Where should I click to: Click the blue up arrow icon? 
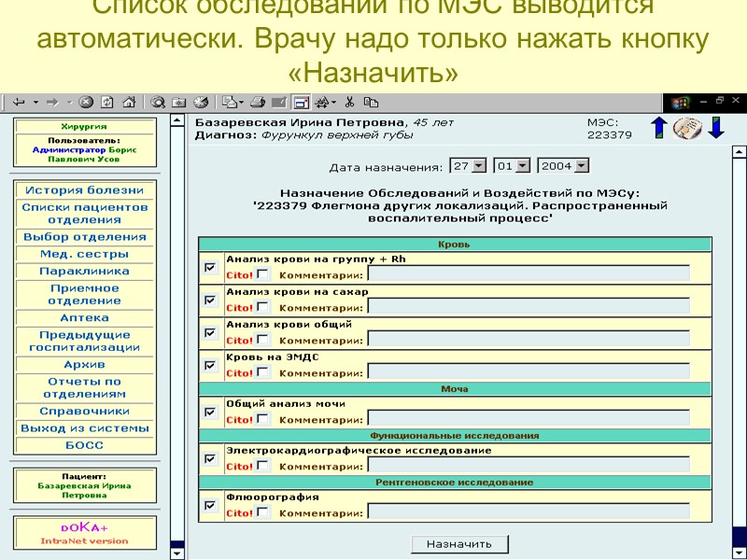coord(659,128)
